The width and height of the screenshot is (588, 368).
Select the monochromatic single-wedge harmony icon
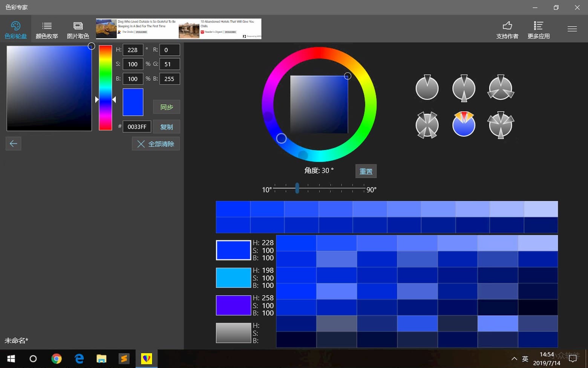(427, 88)
